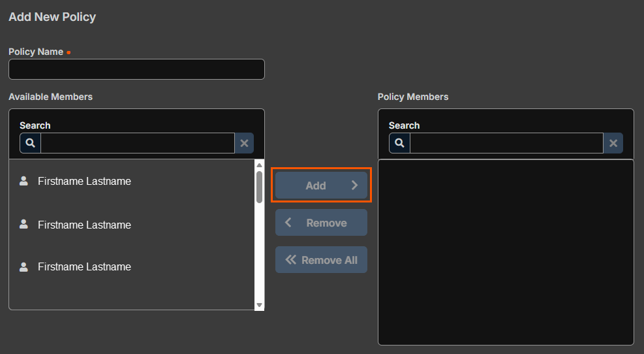Clear the Policy Members search box
This screenshot has height=354, width=644.
(x=613, y=143)
